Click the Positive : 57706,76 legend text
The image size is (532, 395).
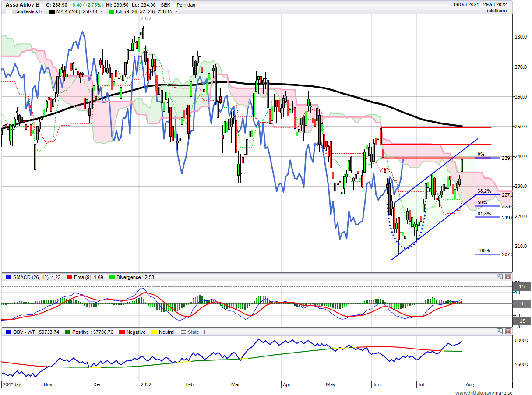pos(93,332)
